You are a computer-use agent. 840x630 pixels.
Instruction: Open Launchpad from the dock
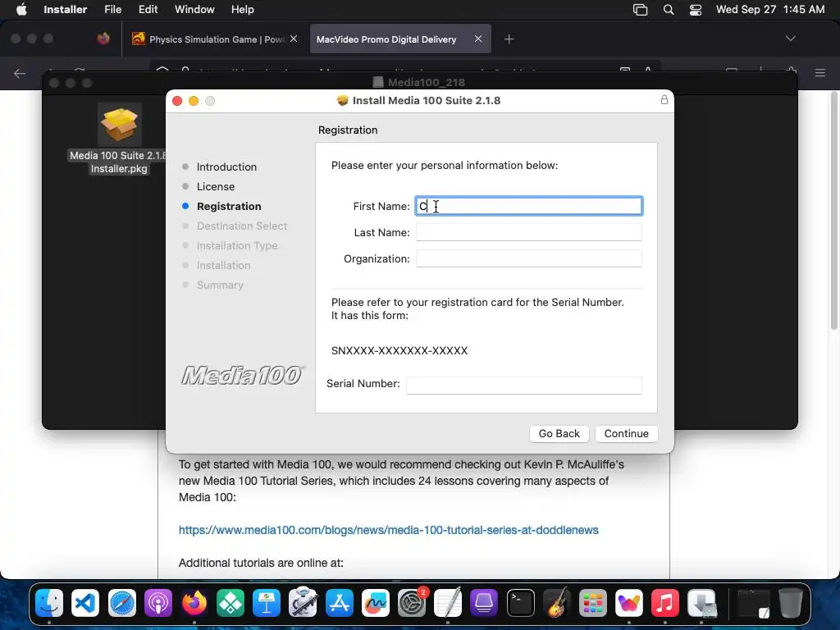593,603
